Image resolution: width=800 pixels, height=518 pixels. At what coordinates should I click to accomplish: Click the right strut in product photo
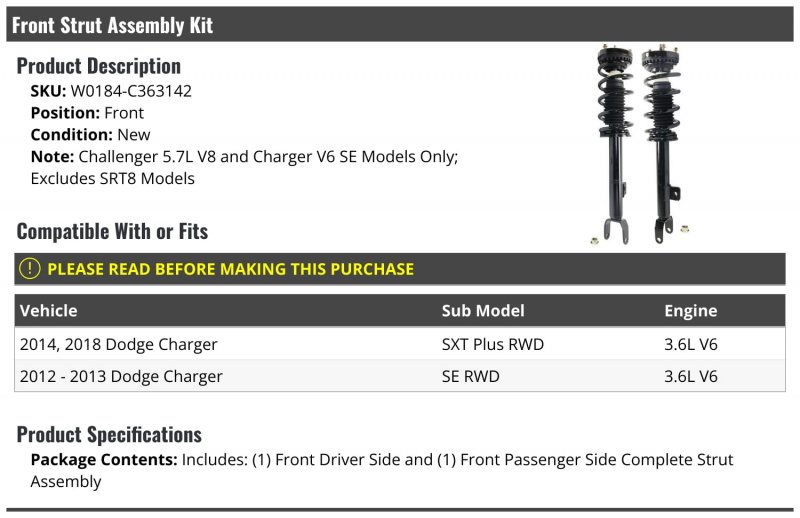point(662,143)
